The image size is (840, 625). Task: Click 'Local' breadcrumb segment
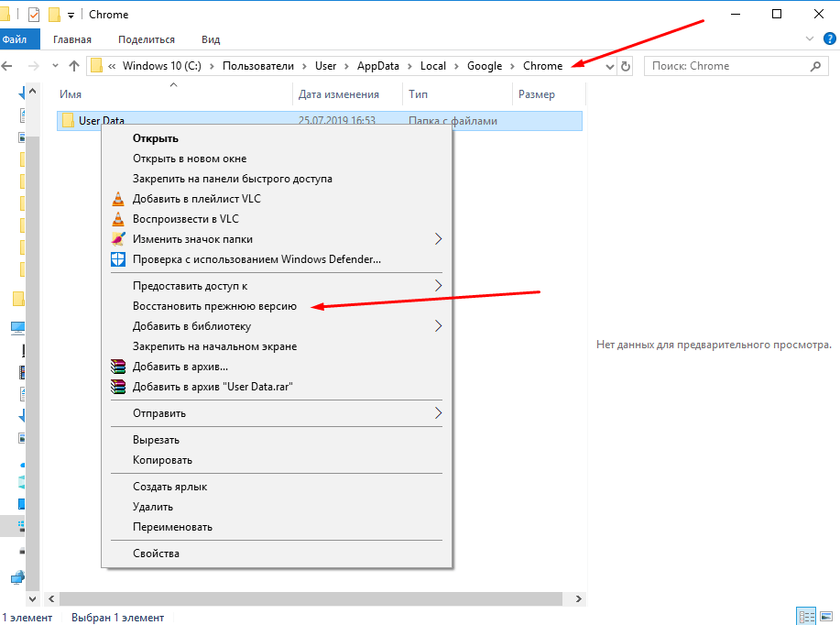433,66
